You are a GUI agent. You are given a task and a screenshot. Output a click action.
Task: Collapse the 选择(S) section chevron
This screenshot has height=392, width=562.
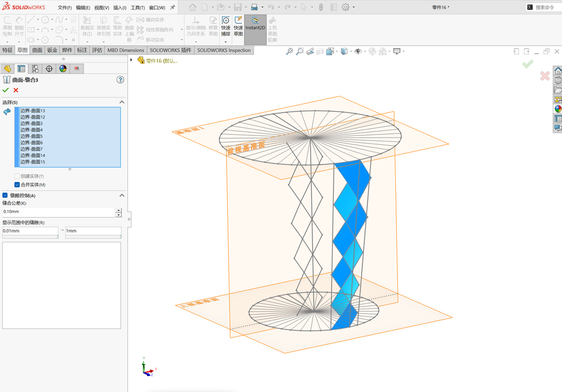click(x=122, y=103)
